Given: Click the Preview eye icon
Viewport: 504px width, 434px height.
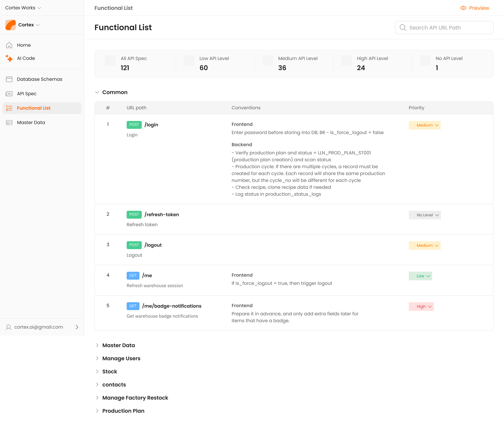Looking at the screenshot, I should (463, 8).
